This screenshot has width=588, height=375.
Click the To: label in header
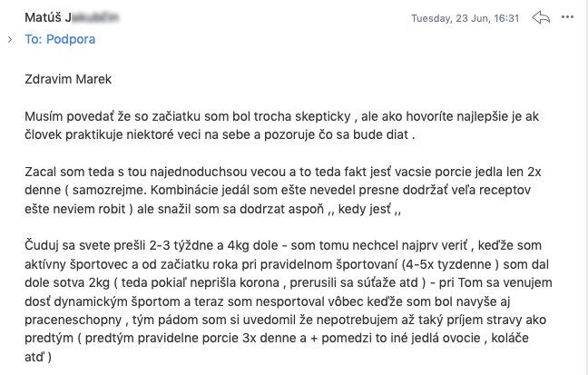34,39
